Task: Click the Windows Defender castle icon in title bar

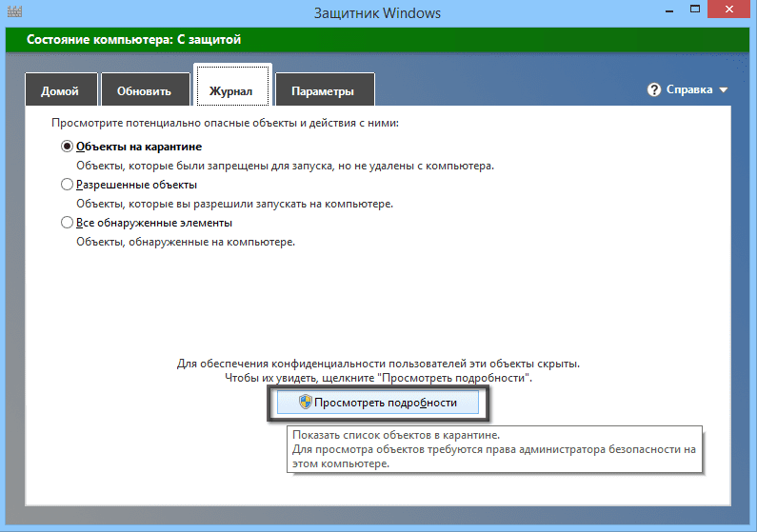Action: (14, 11)
